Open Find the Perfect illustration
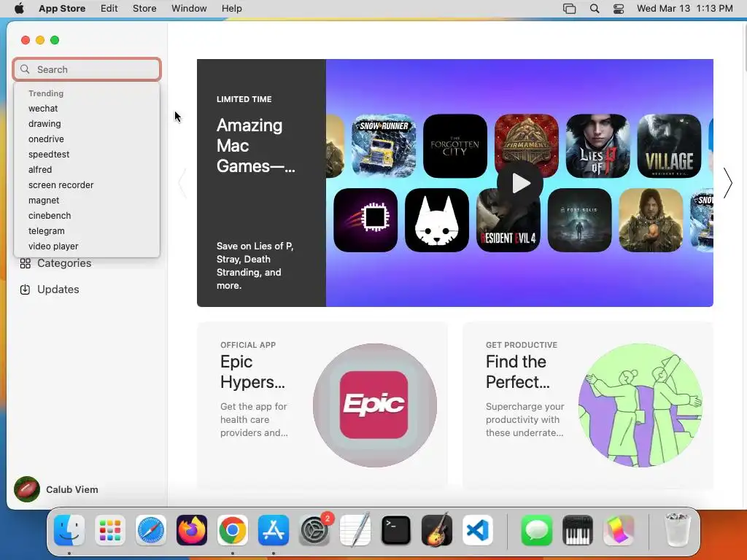This screenshot has height=560, width=747. (640, 405)
